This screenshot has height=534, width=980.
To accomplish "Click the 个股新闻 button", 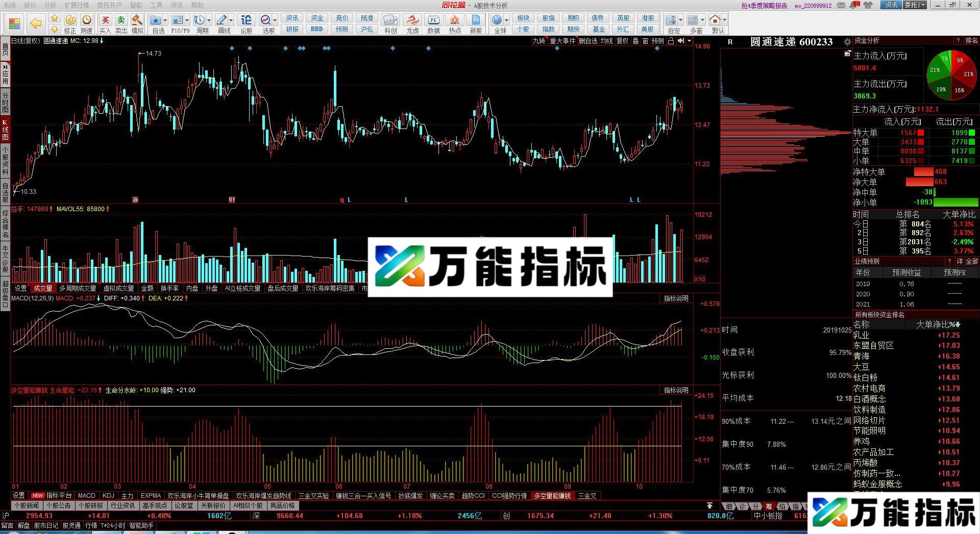I will tap(27, 506).
